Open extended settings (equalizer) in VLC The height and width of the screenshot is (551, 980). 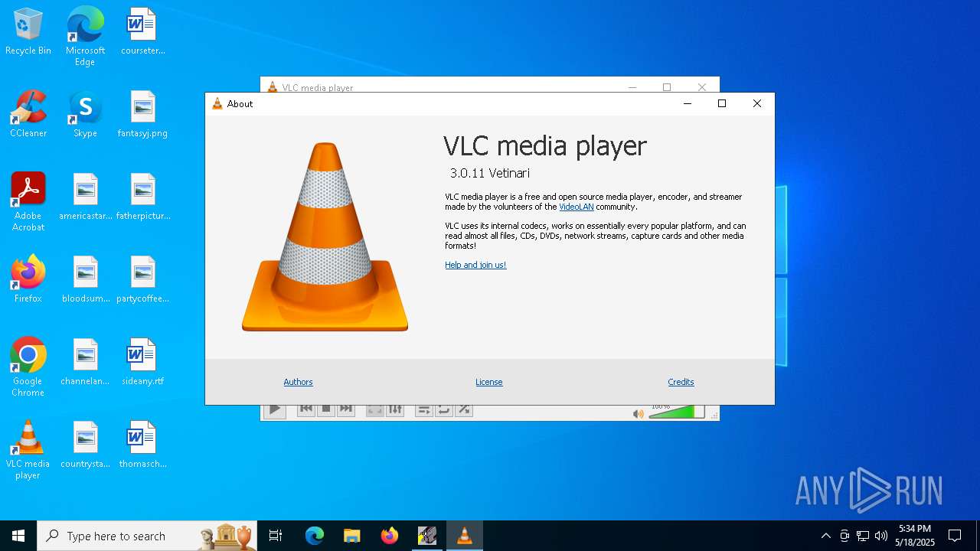[x=395, y=409]
